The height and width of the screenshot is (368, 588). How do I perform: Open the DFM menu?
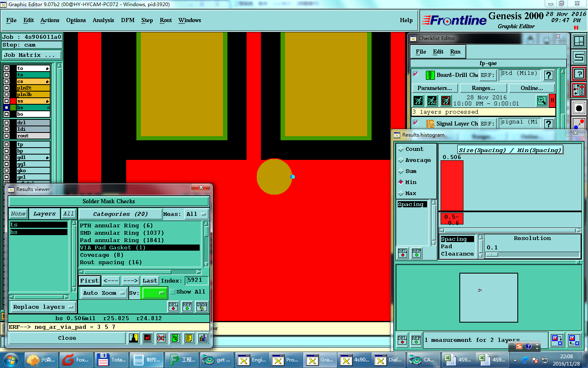(x=128, y=20)
